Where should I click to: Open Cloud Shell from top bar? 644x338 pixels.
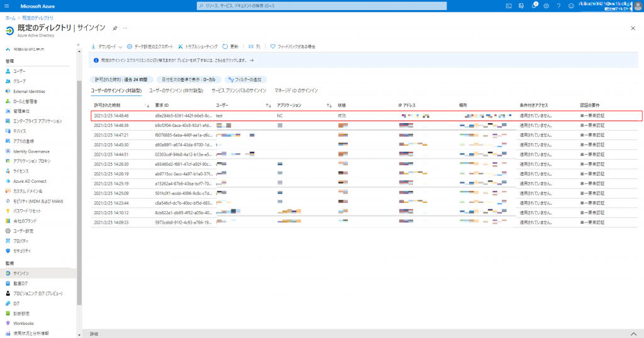click(508, 6)
